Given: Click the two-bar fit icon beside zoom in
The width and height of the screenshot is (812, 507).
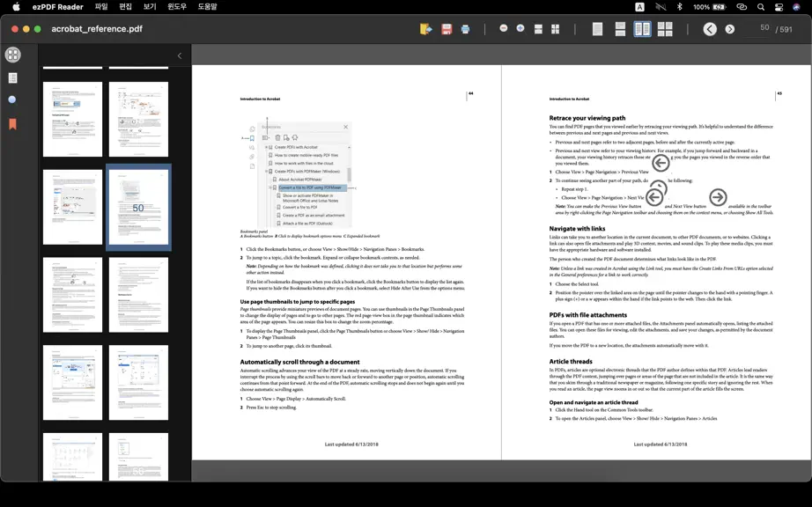Looking at the screenshot, I should tap(538, 29).
